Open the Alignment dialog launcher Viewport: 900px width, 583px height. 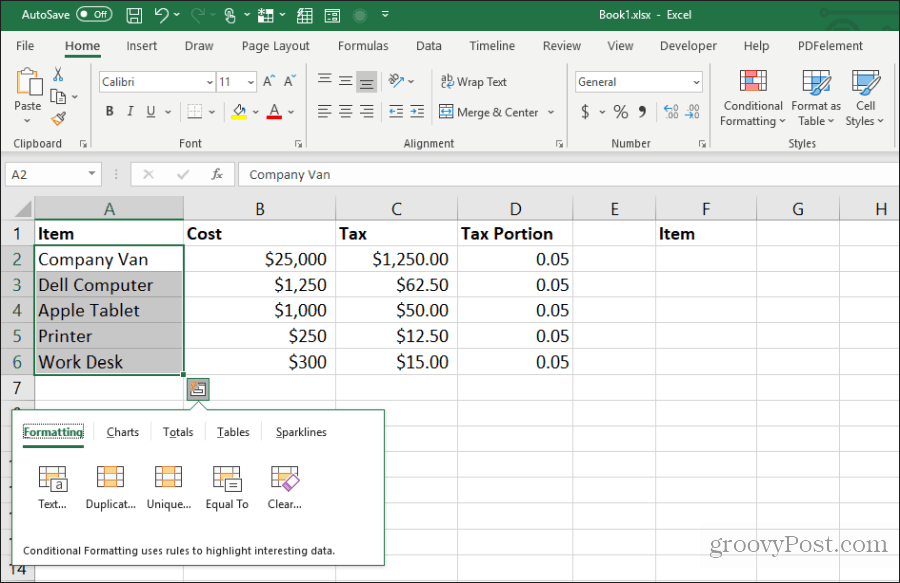559,144
